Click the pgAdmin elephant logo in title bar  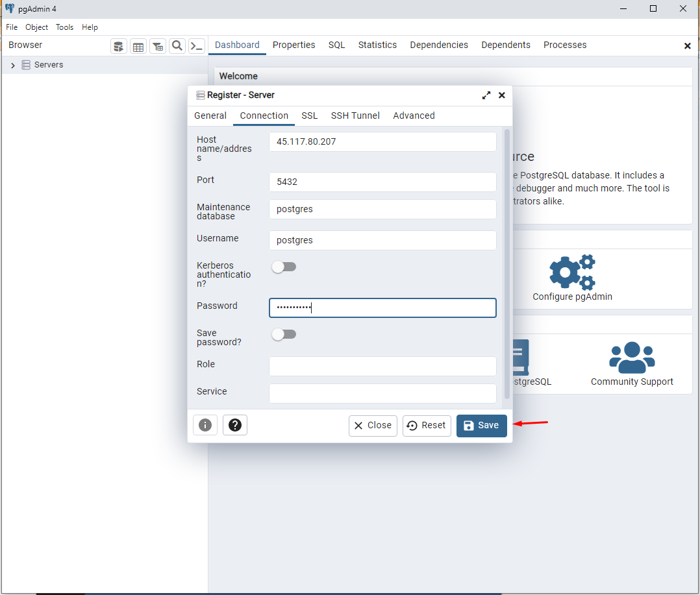coord(9,8)
